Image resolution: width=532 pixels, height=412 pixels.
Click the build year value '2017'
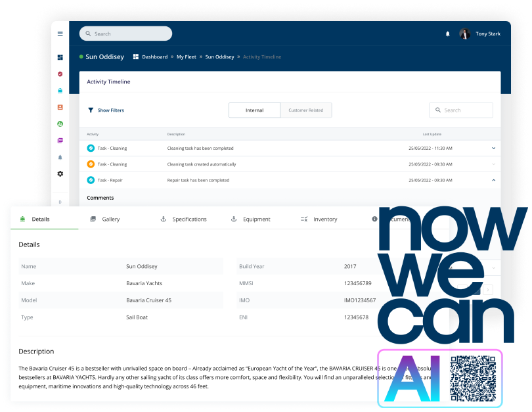point(350,266)
